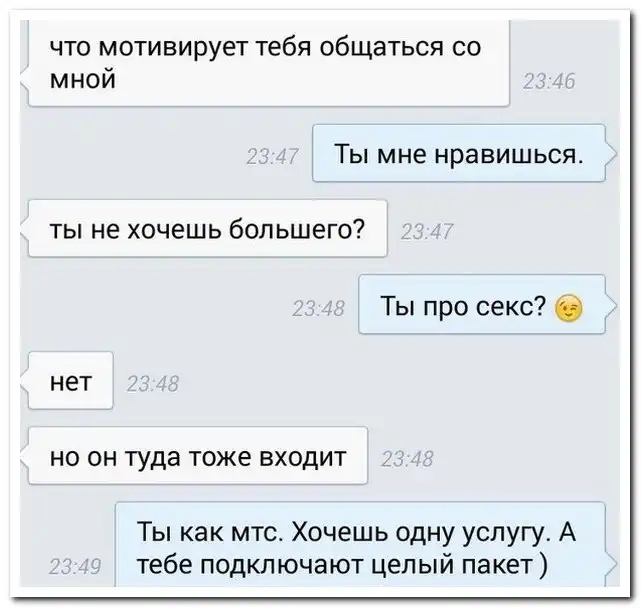Select the message 'что мотивирует тебя общаться со мной'
The image size is (641, 608).
click(269, 62)
